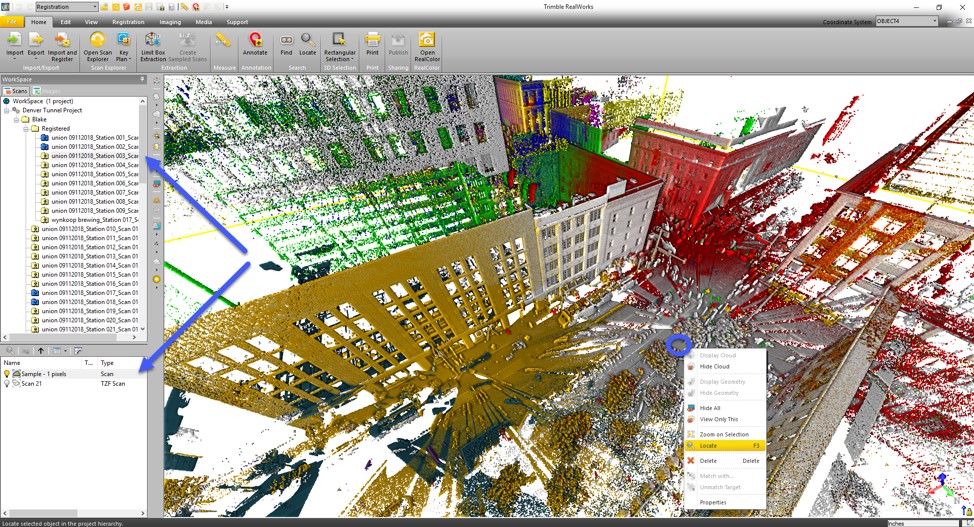The height and width of the screenshot is (527, 974).
Task: Click the Import ribbon button
Action: (14, 45)
